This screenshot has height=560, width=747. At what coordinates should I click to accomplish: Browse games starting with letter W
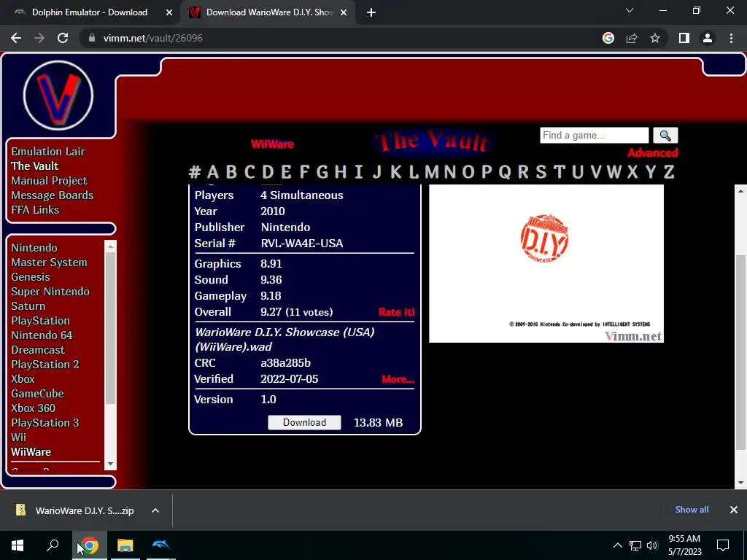coord(614,171)
